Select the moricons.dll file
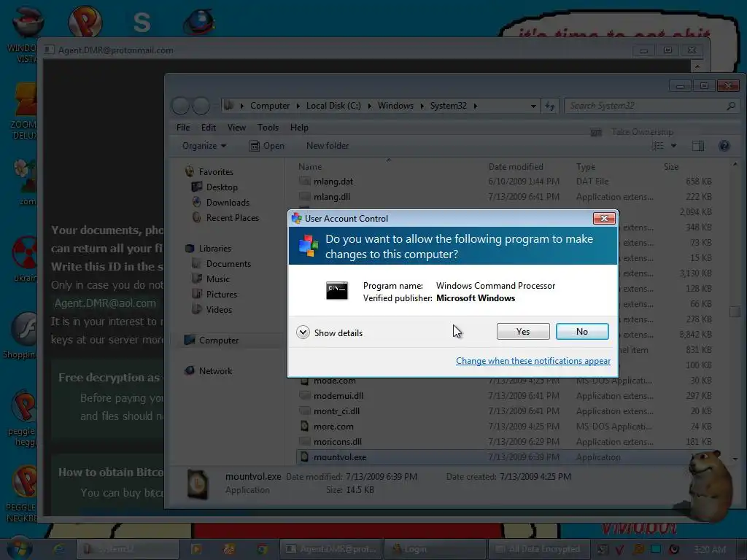The height and width of the screenshot is (560, 747). click(338, 441)
